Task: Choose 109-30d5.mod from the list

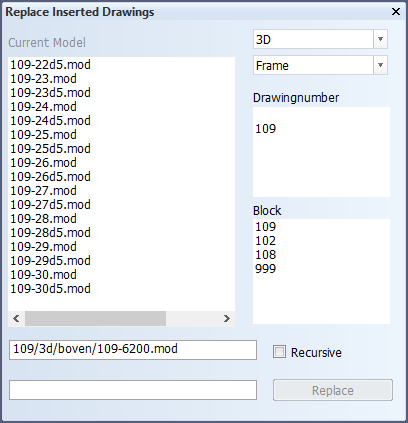Action: (x=50, y=288)
